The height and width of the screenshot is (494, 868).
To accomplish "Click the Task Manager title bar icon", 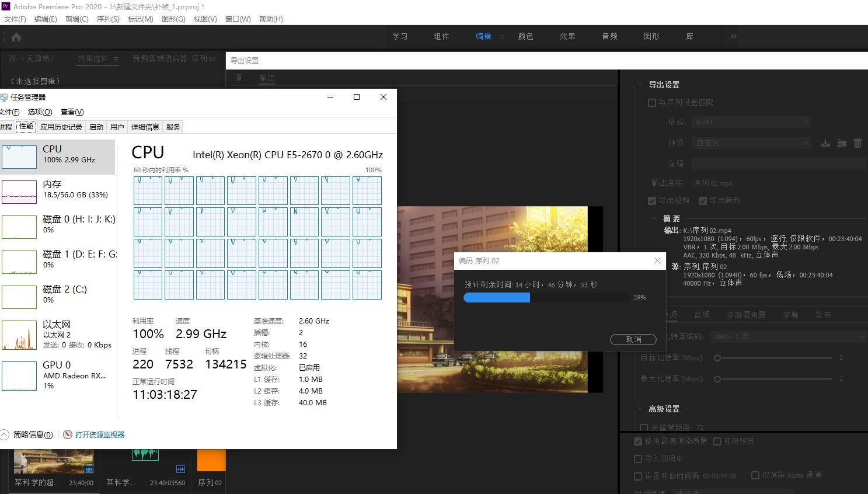I will tap(4, 97).
